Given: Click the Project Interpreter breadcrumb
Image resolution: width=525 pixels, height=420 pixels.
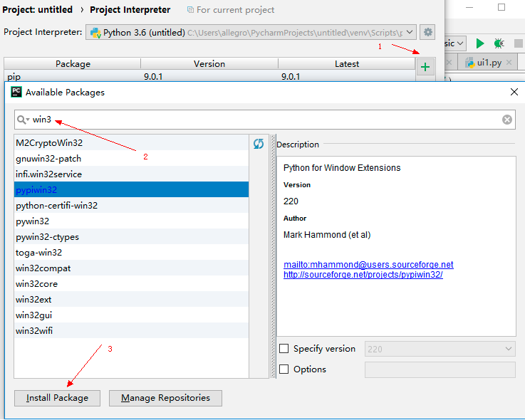Looking at the screenshot, I should click(x=130, y=10).
